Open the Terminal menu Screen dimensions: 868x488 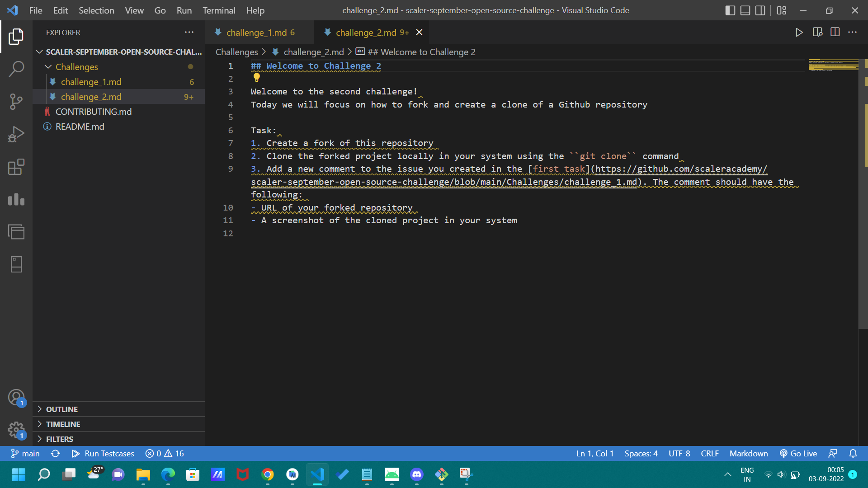click(219, 10)
